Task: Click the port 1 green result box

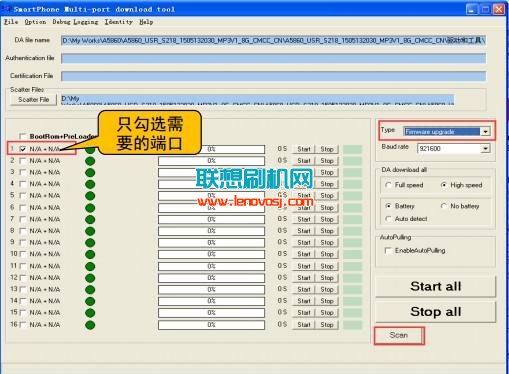Action: click(x=352, y=149)
